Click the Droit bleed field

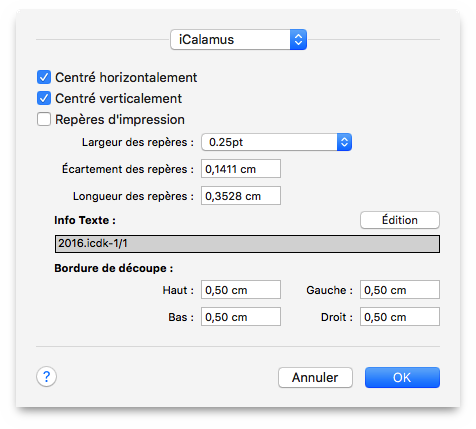coord(400,317)
